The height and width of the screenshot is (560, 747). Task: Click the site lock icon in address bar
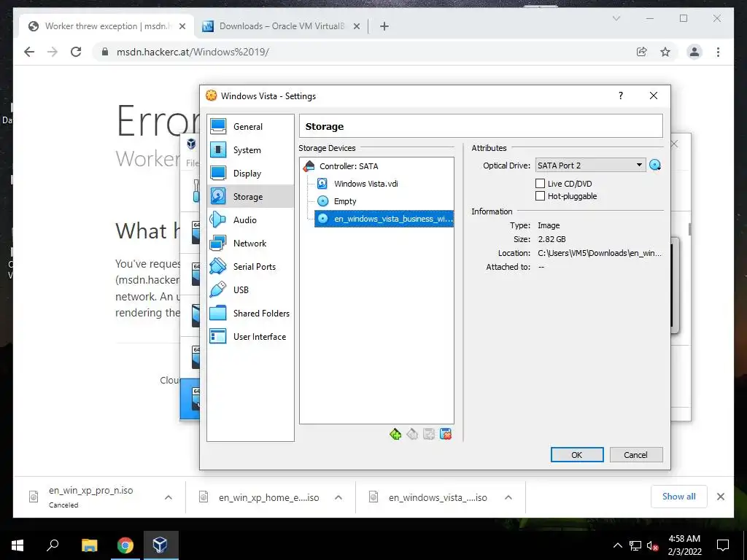pos(105,52)
